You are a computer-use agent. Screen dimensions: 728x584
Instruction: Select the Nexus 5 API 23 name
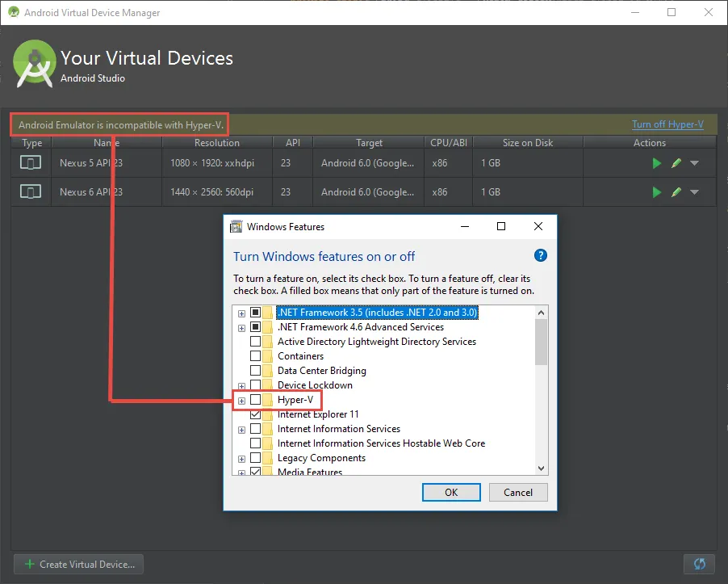[x=91, y=163]
